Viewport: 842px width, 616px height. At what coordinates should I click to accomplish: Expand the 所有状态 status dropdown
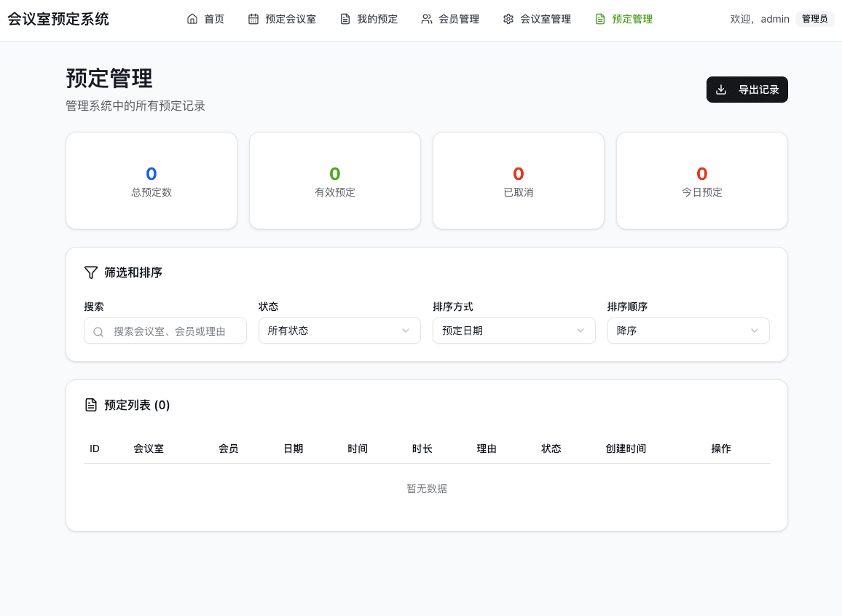coord(339,331)
